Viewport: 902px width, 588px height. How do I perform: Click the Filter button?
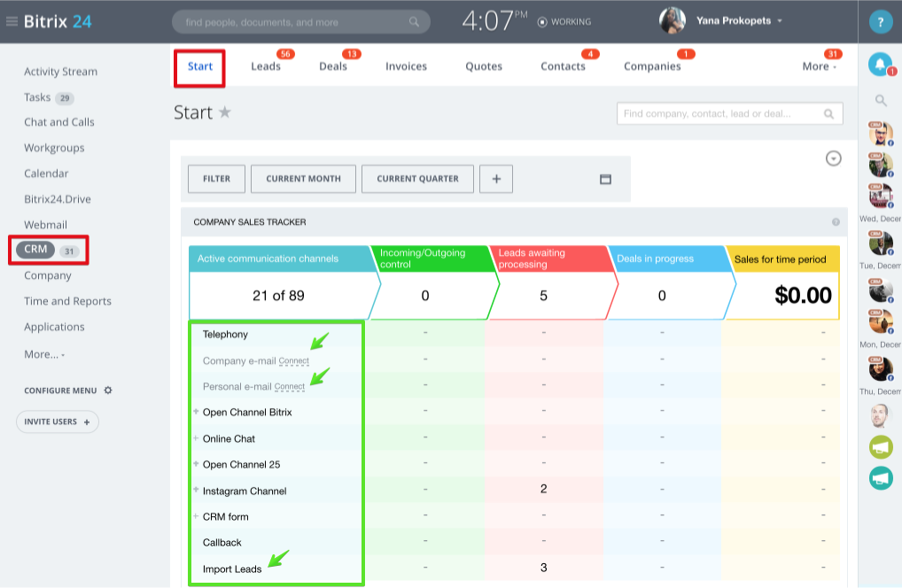[216, 179]
